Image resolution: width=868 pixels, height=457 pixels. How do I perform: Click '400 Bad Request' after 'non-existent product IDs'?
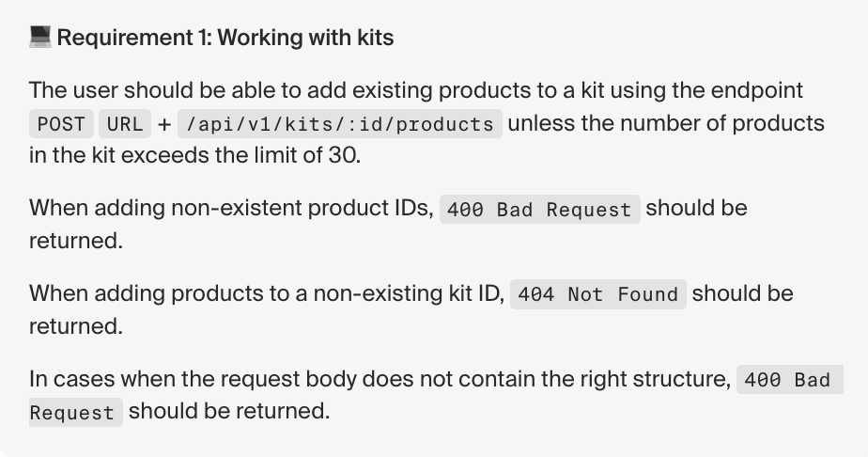tap(540, 210)
